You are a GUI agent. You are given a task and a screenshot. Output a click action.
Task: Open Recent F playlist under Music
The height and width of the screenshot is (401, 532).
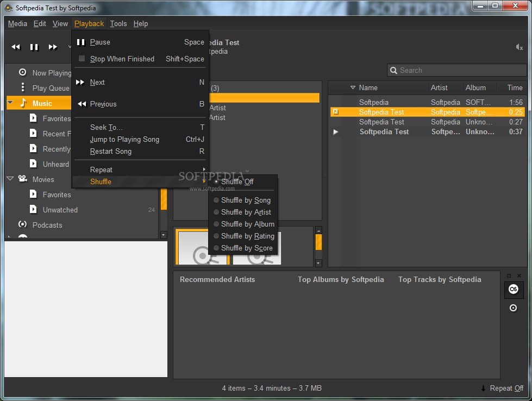[x=57, y=134]
